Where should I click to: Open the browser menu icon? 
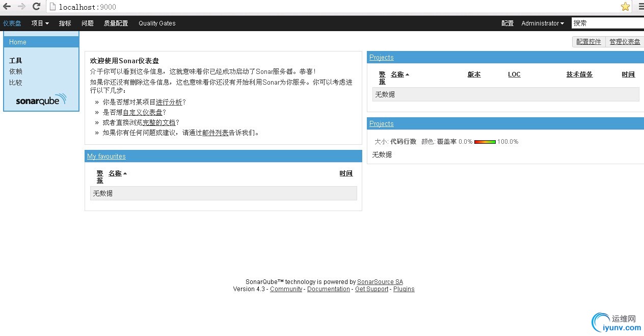(641, 7)
